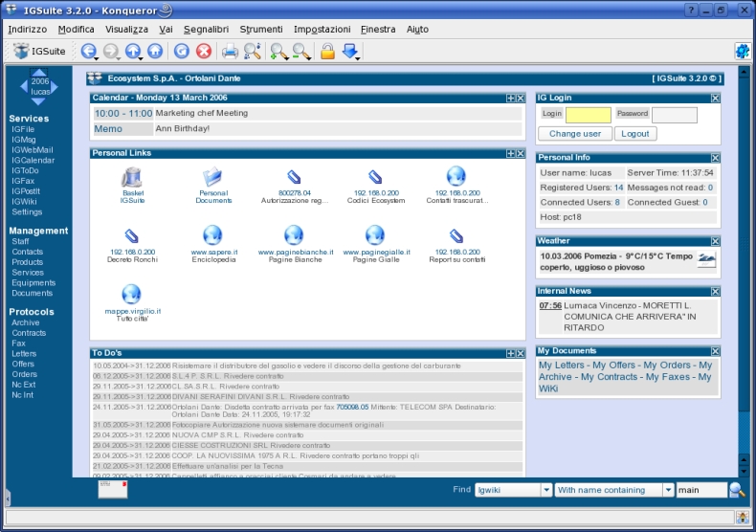Click the red Stop loading icon
The width and height of the screenshot is (756, 532).
tap(204, 51)
